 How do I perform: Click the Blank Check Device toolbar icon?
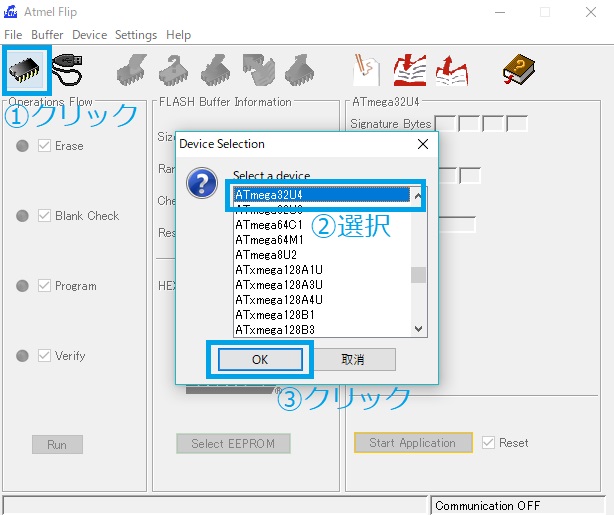point(174,70)
